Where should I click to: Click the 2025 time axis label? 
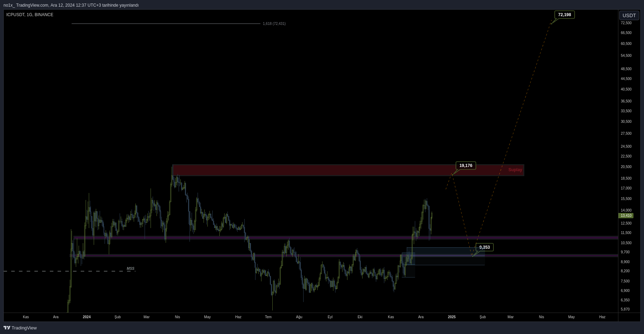452,317
